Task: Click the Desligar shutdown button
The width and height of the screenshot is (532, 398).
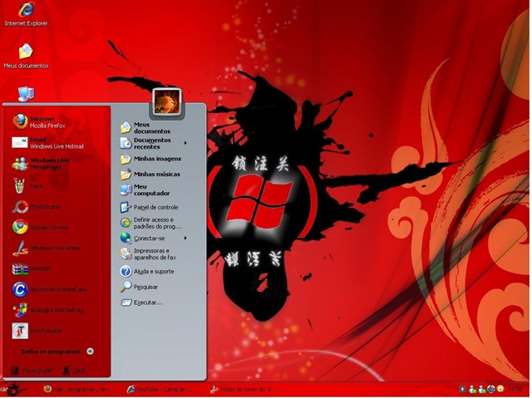Action: tap(74, 371)
